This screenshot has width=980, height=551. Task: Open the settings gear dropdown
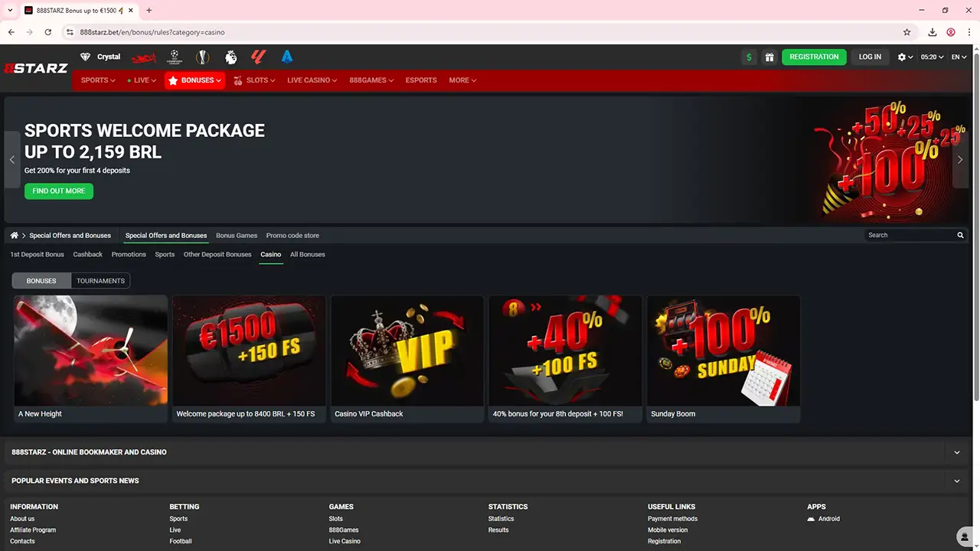point(905,57)
